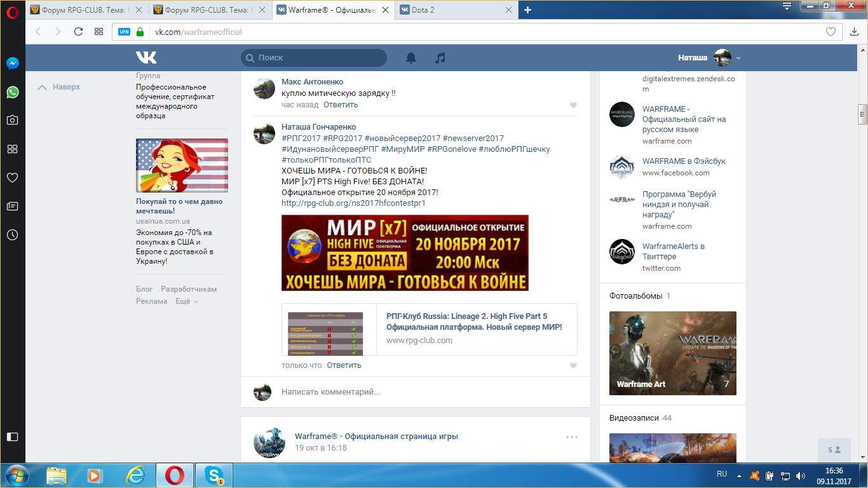Image resolution: width=868 pixels, height=488 pixels.
Task: Open the Windows Start menu
Action: 15,475
